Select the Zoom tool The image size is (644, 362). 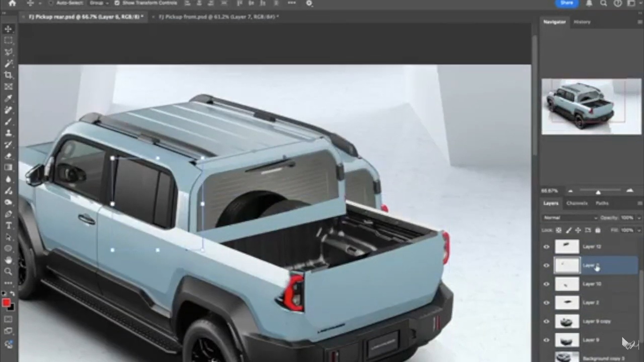point(8,271)
